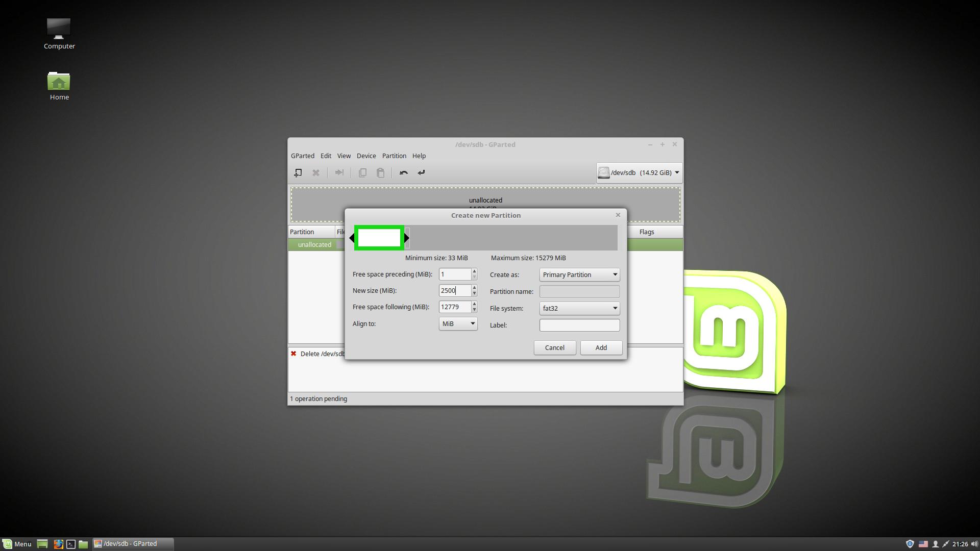Click the US keyboard layout flag

[x=923, y=544]
